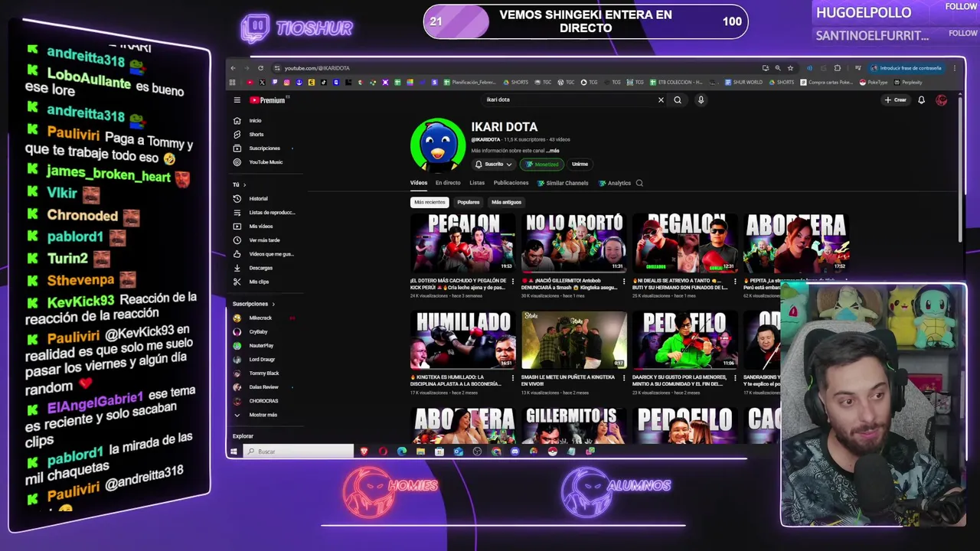Open the Suscrito notification dropdown
This screenshot has height=551, width=980.
point(493,165)
